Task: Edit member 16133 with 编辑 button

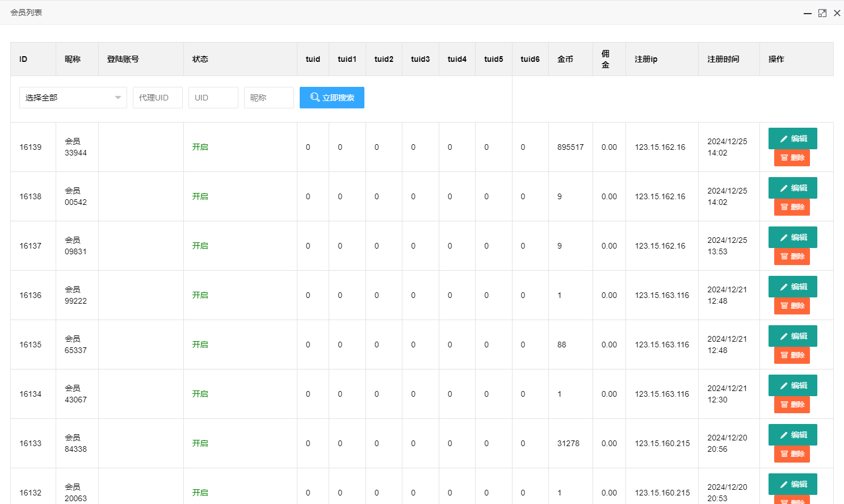Action: (792, 435)
